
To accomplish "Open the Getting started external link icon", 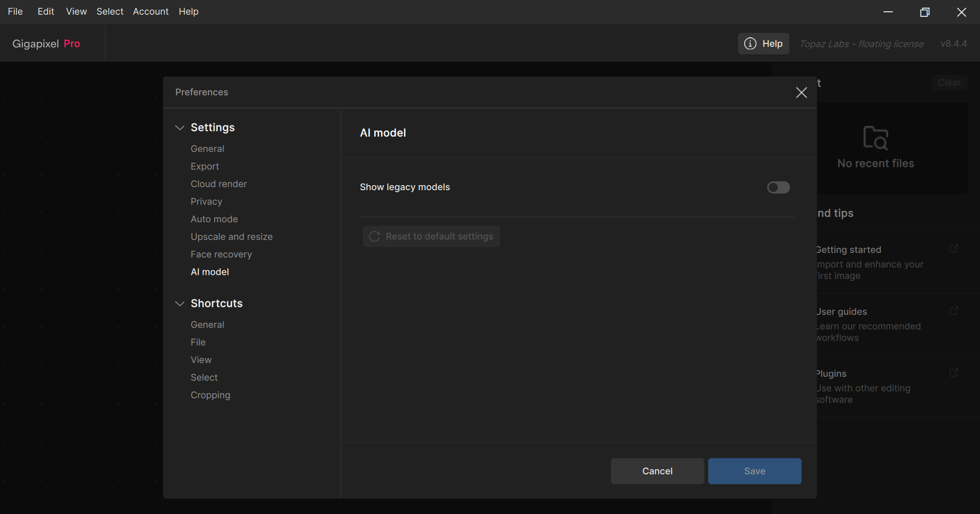I will point(953,249).
